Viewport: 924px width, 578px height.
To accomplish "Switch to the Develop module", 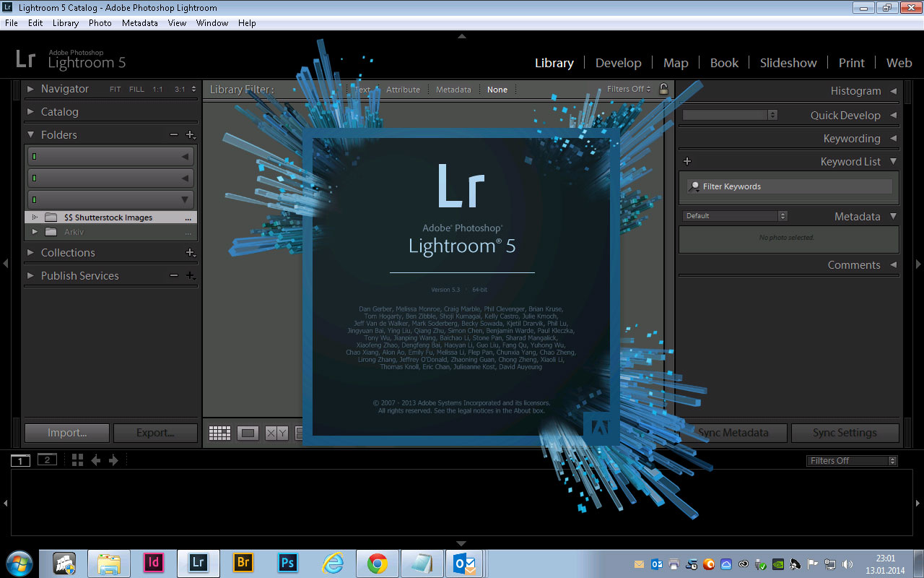I will pos(619,63).
